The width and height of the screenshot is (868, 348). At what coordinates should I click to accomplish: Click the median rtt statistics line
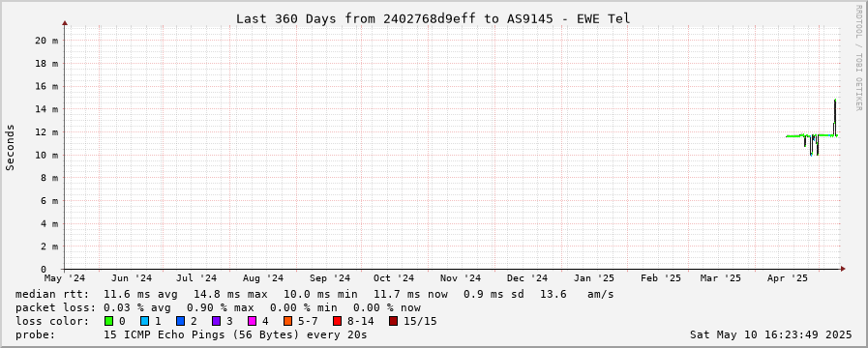(314, 294)
